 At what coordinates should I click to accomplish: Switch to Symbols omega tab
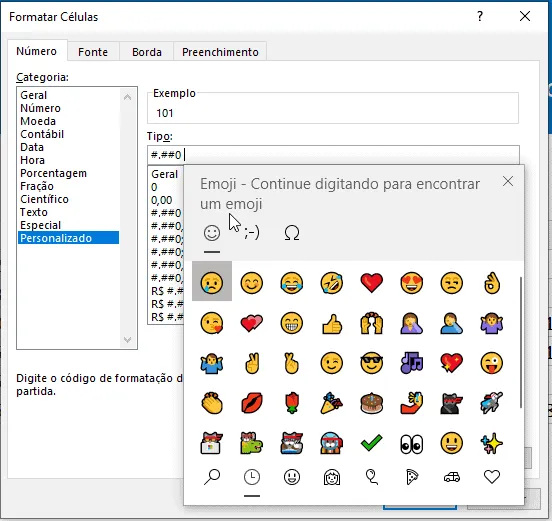tap(292, 233)
